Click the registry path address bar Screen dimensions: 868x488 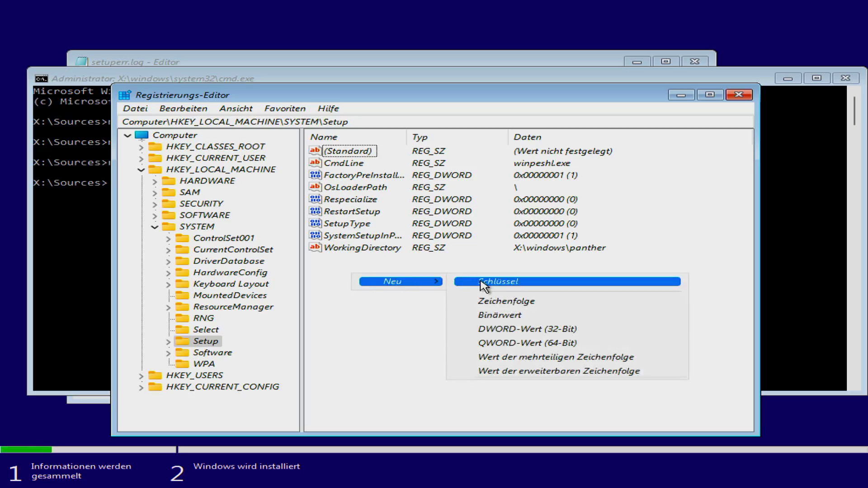pyautogui.click(x=435, y=122)
